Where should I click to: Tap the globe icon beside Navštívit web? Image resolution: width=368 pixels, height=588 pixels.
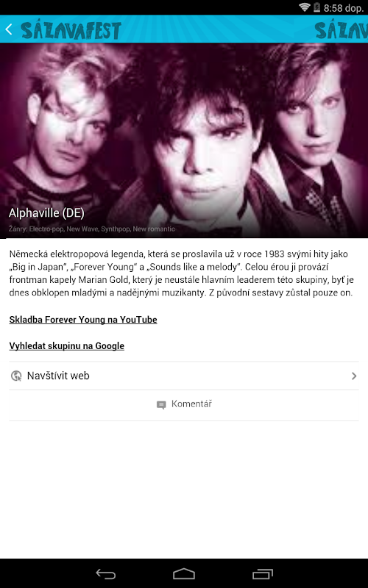click(x=16, y=376)
